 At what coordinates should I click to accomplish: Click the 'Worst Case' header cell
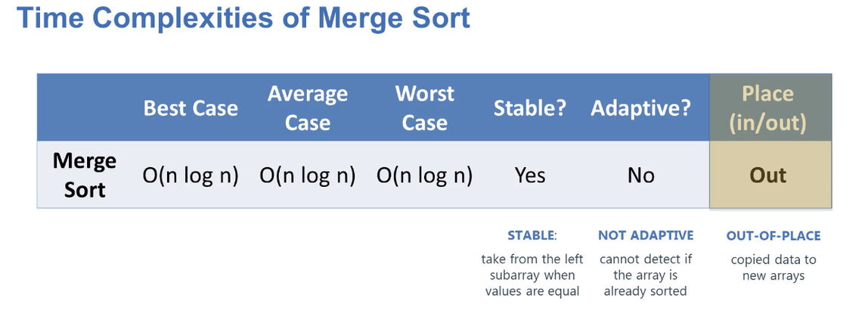point(425,107)
